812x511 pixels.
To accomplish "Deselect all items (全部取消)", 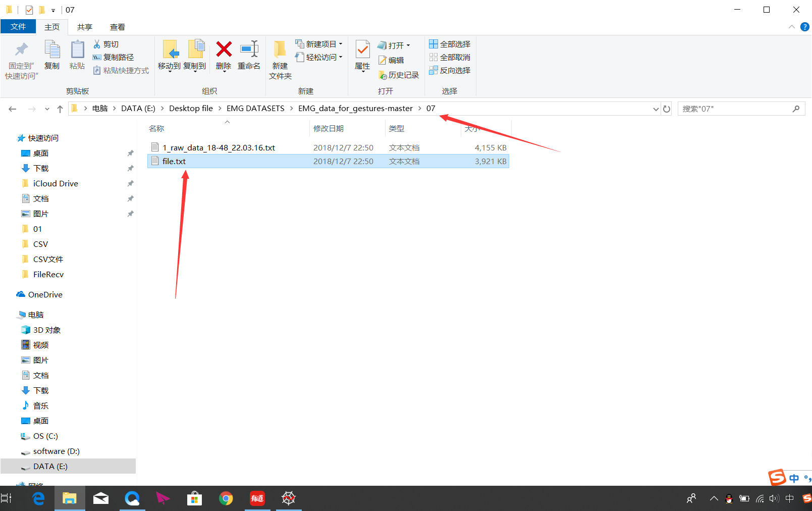I will click(449, 57).
